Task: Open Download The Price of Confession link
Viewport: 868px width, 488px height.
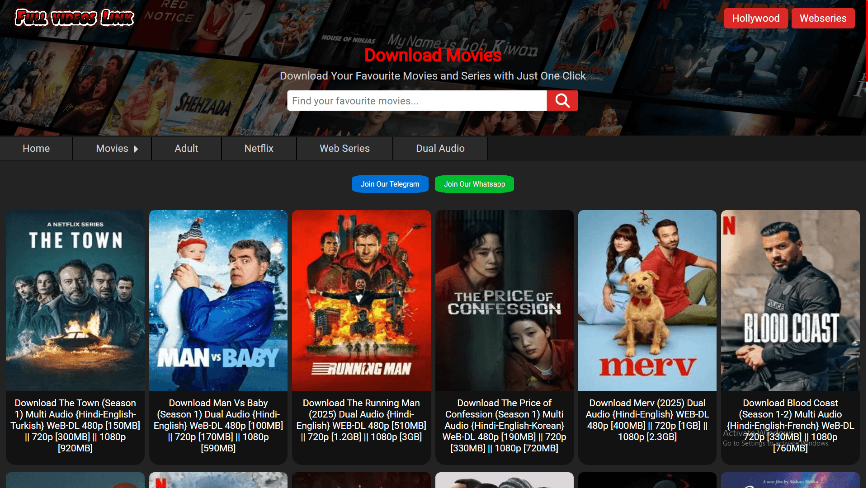Action: 505,425
